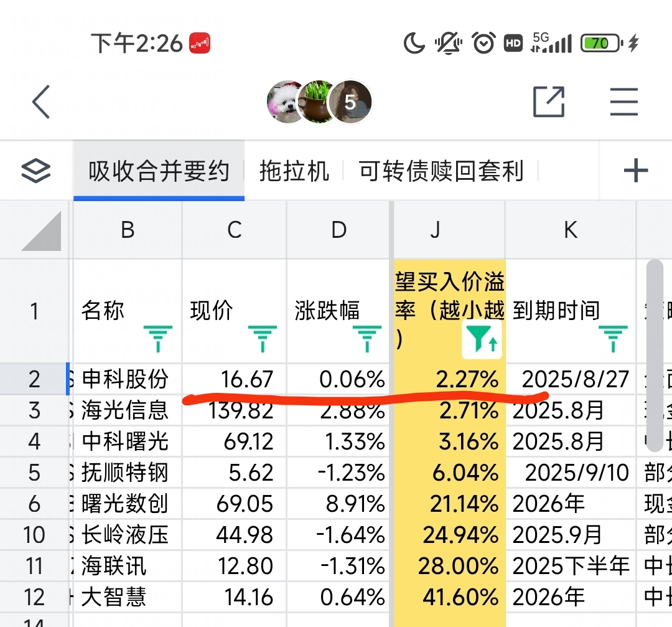The width and height of the screenshot is (672, 627).
Task: Tap the muted bell status icon
Action: [449, 43]
